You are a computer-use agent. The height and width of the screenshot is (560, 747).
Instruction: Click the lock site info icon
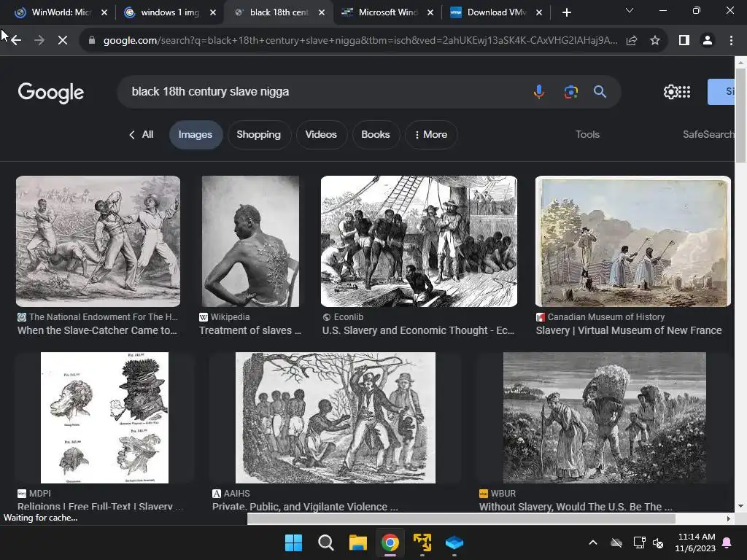tap(92, 41)
